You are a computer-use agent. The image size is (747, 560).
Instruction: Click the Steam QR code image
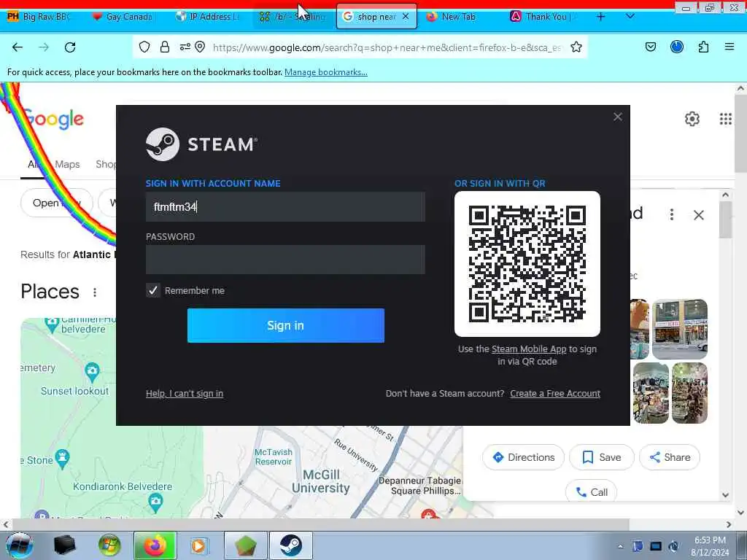(x=527, y=264)
